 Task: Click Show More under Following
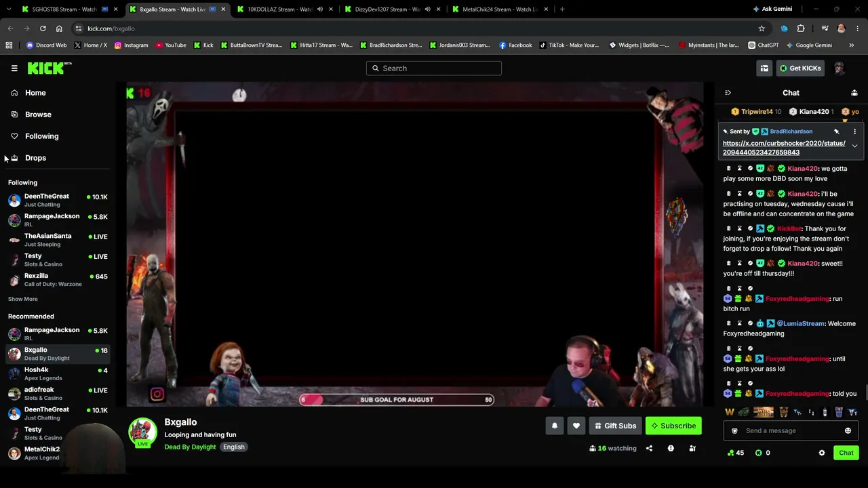(x=23, y=299)
